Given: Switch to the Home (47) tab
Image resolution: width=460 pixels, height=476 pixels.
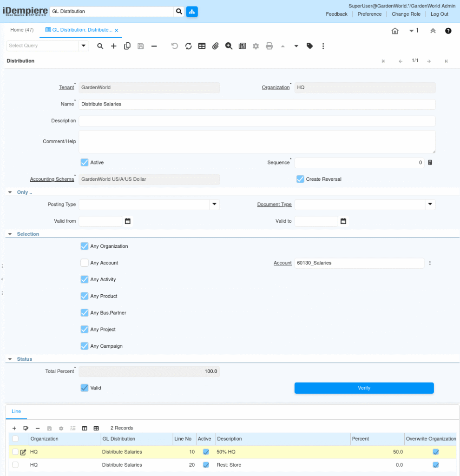Looking at the screenshot, I should pos(22,30).
